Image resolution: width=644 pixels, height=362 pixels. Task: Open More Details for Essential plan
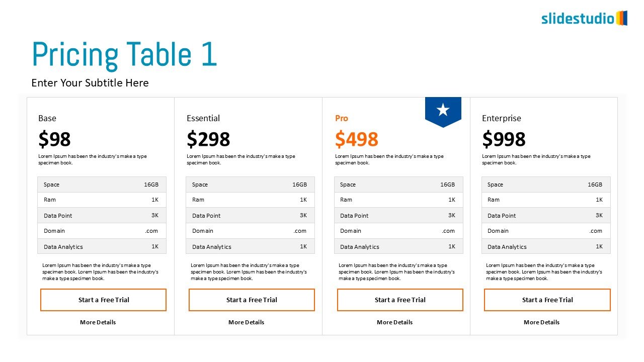[246, 322]
